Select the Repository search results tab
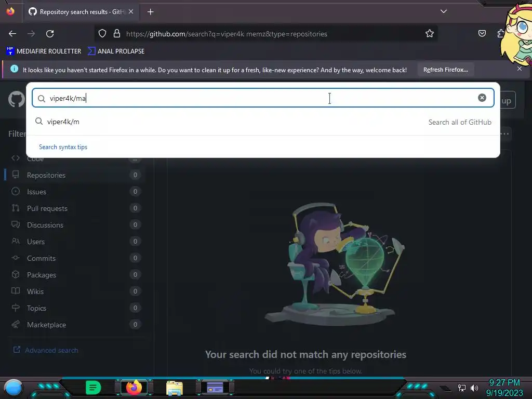 click(x=82, y=12)
